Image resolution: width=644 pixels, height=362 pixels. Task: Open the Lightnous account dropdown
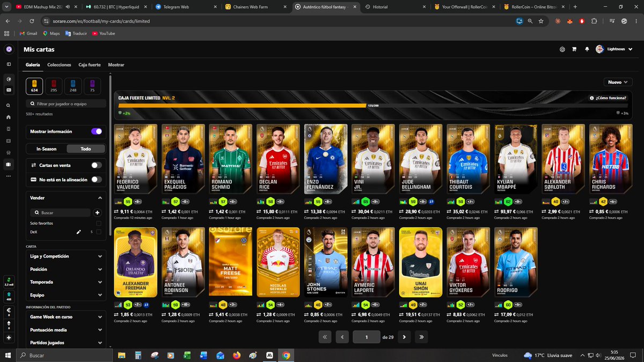[615, 49]
